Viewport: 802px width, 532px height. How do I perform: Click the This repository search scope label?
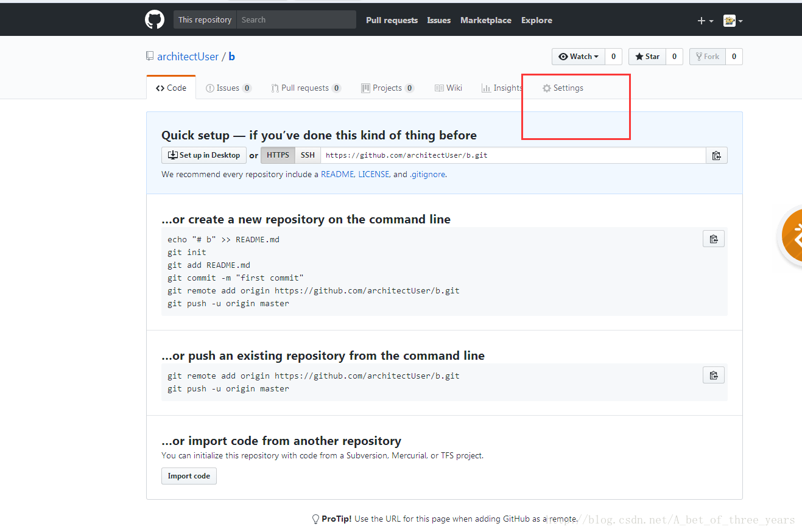[x=205, y=19]
